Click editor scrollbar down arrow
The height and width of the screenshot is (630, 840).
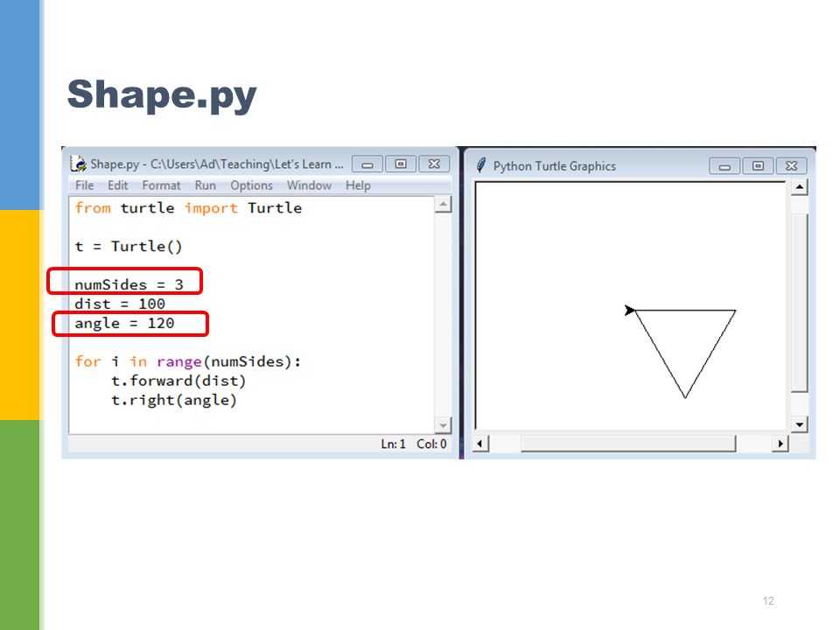[x=443, y=426]
